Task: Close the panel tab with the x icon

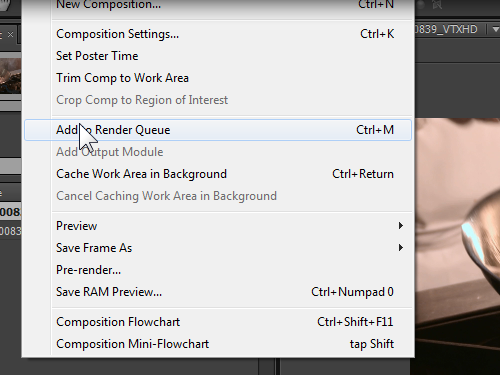Action: [10, 34]
